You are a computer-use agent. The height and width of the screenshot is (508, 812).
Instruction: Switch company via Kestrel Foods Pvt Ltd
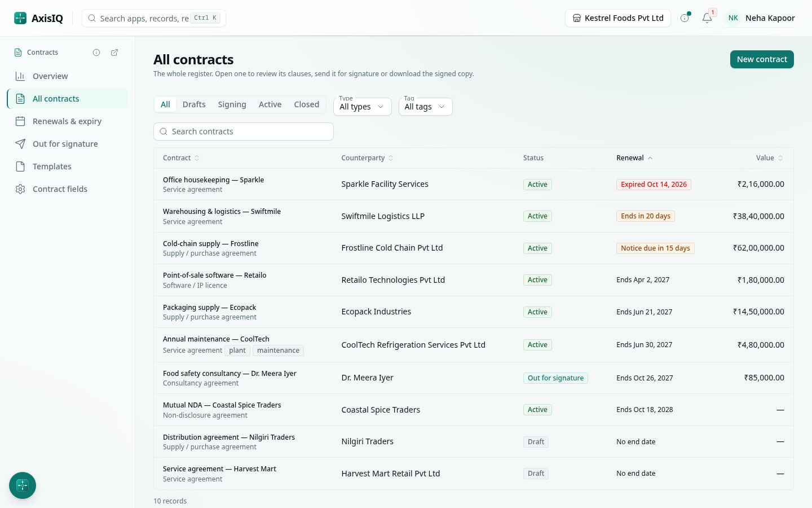point(618,18)
